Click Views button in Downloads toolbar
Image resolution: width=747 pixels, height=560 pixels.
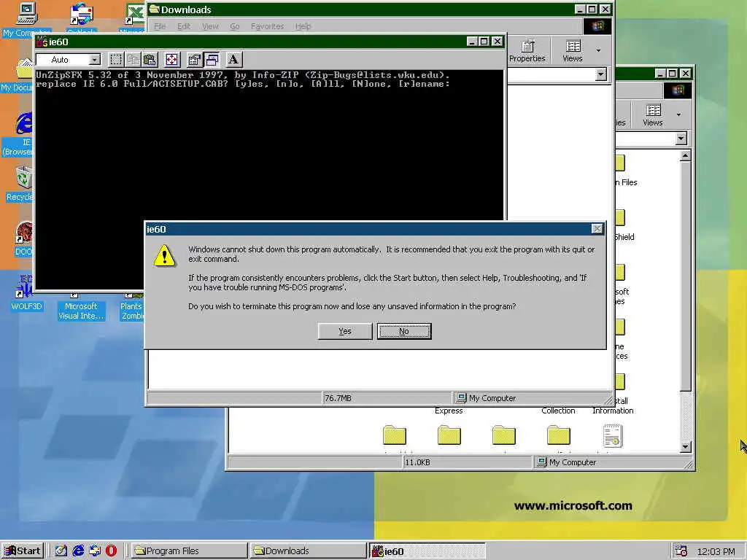(573, 51)
